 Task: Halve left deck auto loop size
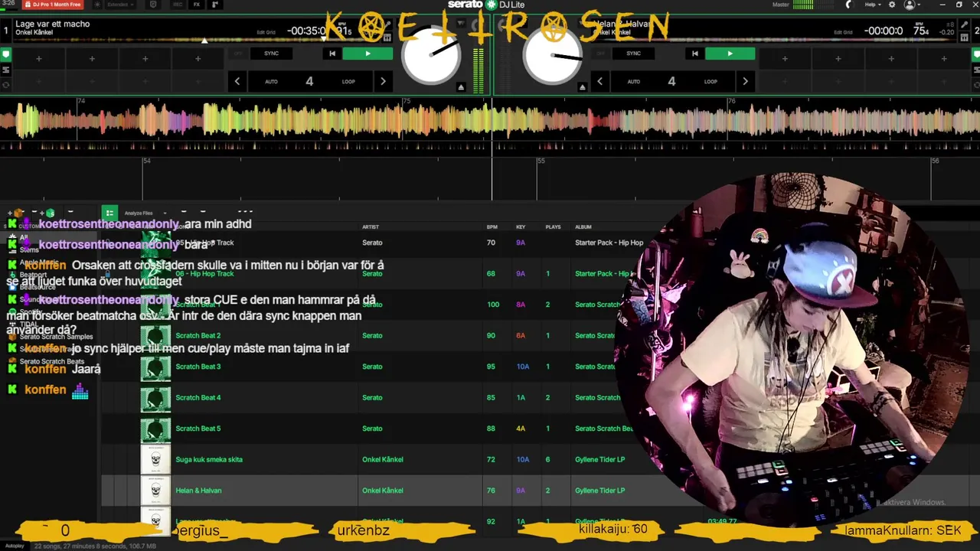click(237, 81)
